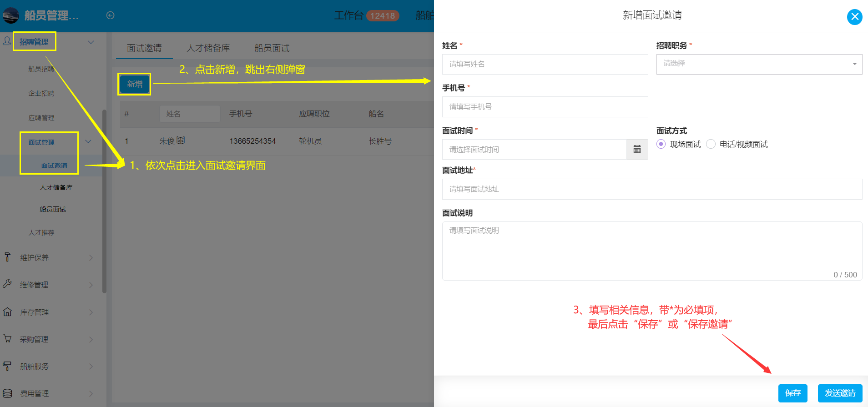868x407 pixels.
Task: Click the phone number 13665254354
Action: 252,141
